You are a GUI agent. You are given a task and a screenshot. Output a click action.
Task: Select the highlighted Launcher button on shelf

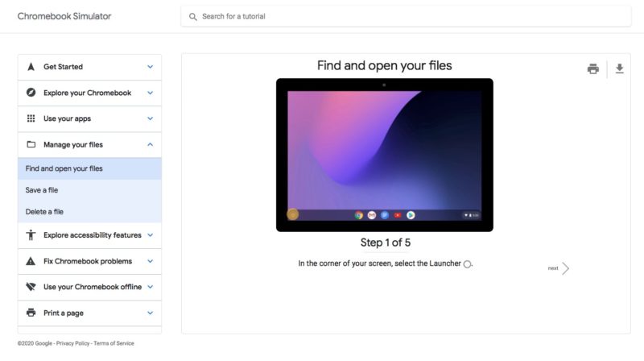pos(293,214)
